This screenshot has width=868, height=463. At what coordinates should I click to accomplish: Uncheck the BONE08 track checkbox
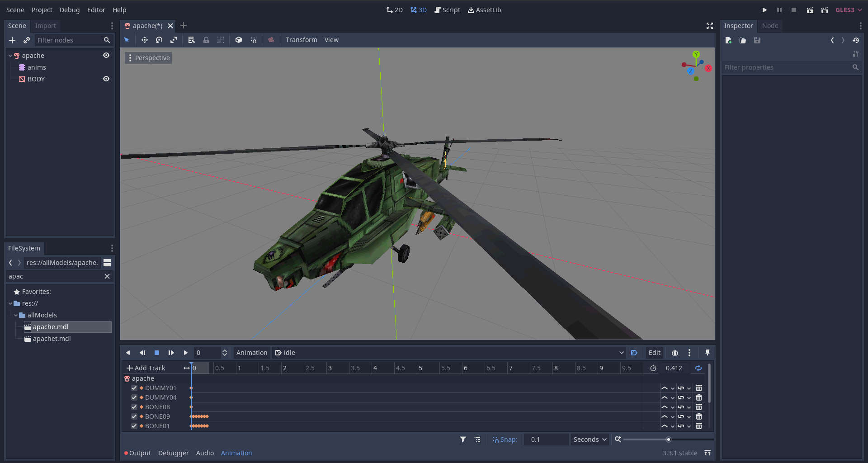pos(134,407)
